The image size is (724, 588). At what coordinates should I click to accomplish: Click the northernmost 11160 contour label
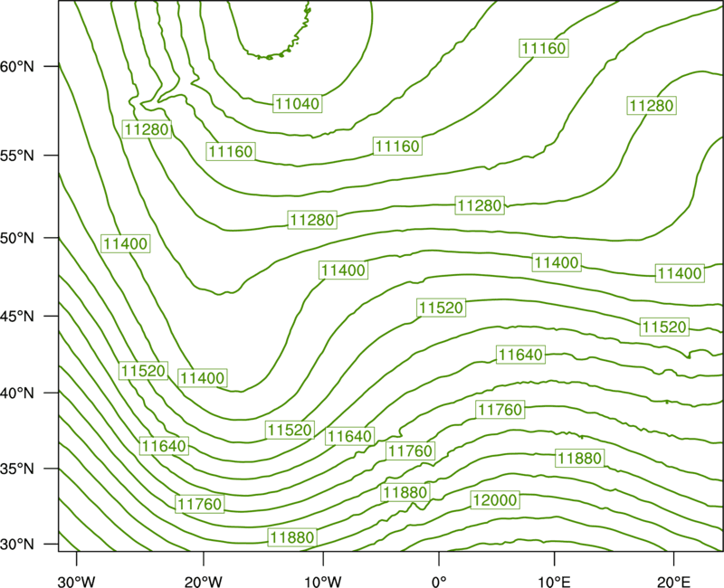pos(544,48)
